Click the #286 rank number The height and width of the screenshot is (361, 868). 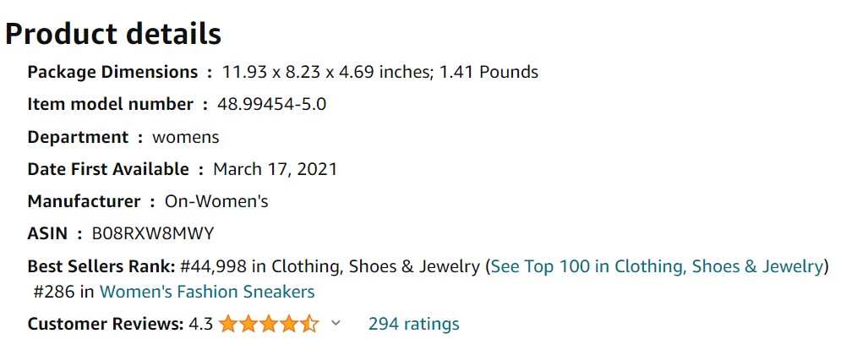point(54,292)
